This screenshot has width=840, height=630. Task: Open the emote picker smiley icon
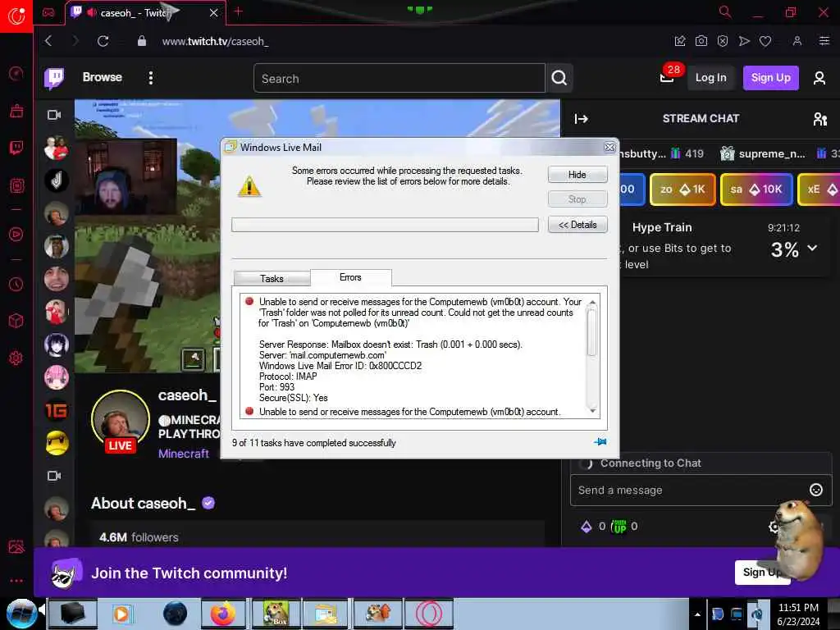point(816,490)
